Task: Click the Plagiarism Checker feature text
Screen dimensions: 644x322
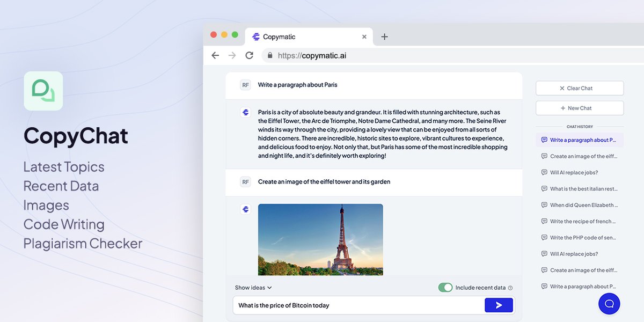Action: pyautogui.click(x=83, y=244)
